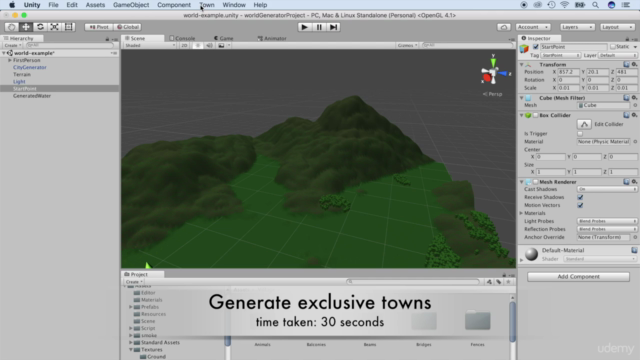Open Time Machine menu bar icon
640x360 pixels.
pyautogui.click(x=551, y=5)
